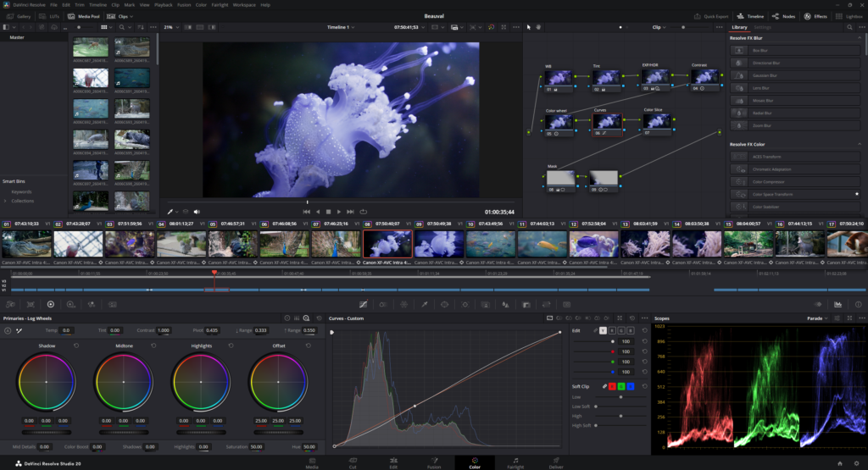Open the Color Warper palette

coord(403,305)
